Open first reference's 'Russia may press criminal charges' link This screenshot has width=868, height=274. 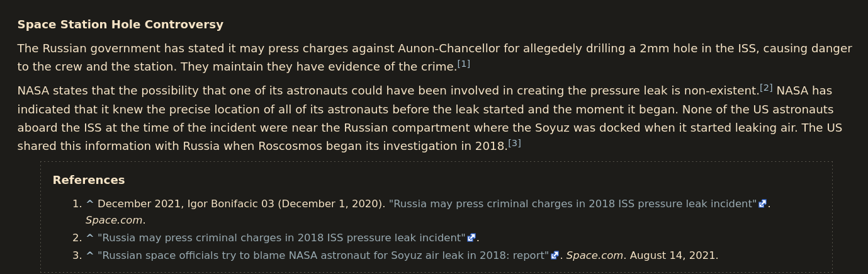click(x=573, y=203)
